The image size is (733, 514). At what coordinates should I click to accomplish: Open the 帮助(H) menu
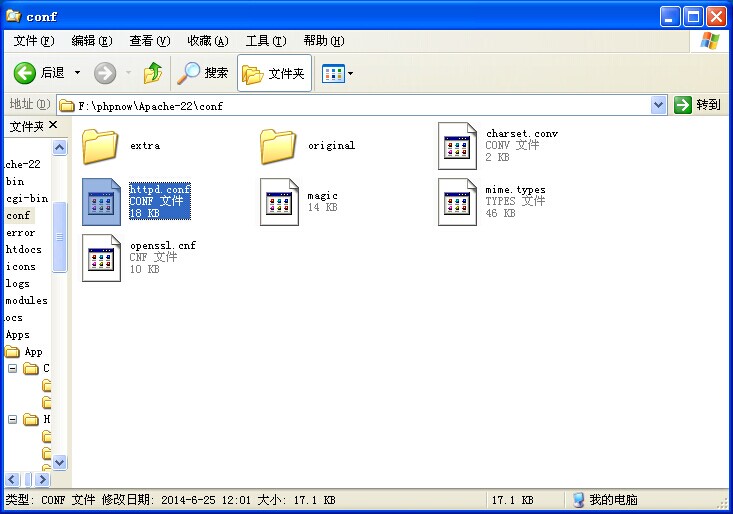[323, 41]
